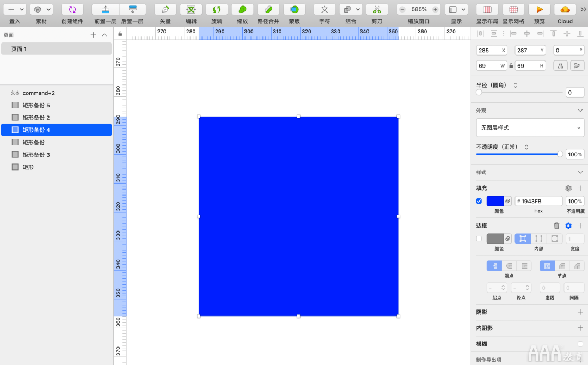Enable the 边框 border checkbox

tap(479, 239)
